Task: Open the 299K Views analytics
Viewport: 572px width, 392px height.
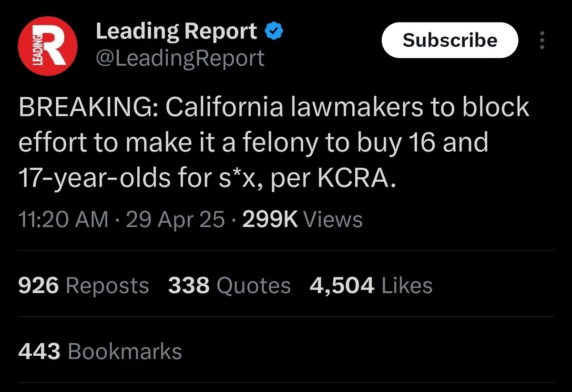Action: (x=303, y=220)
